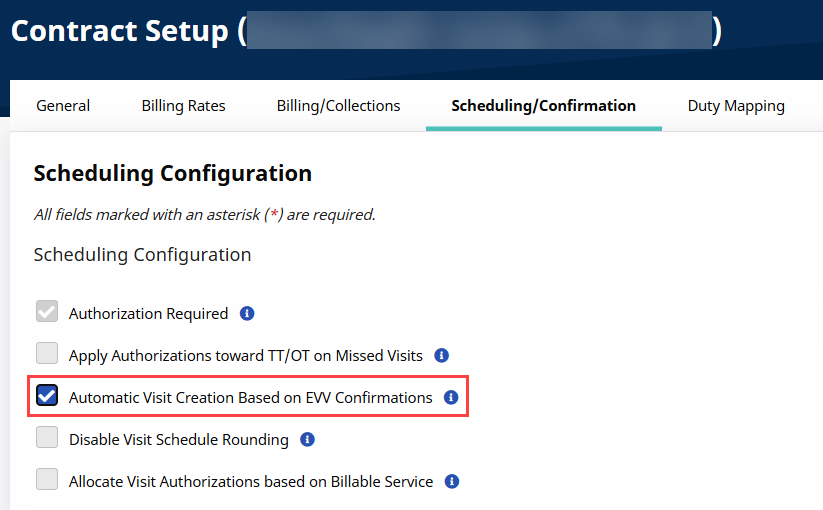
Task: Click the 'Authorization Required' label text
Action: click(x=148, y=313)
